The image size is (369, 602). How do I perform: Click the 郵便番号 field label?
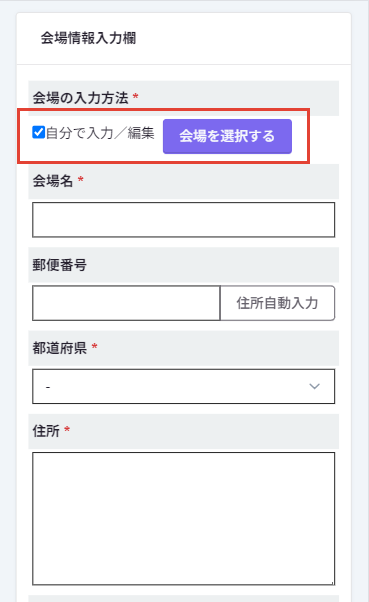click(x=60, y=265)
